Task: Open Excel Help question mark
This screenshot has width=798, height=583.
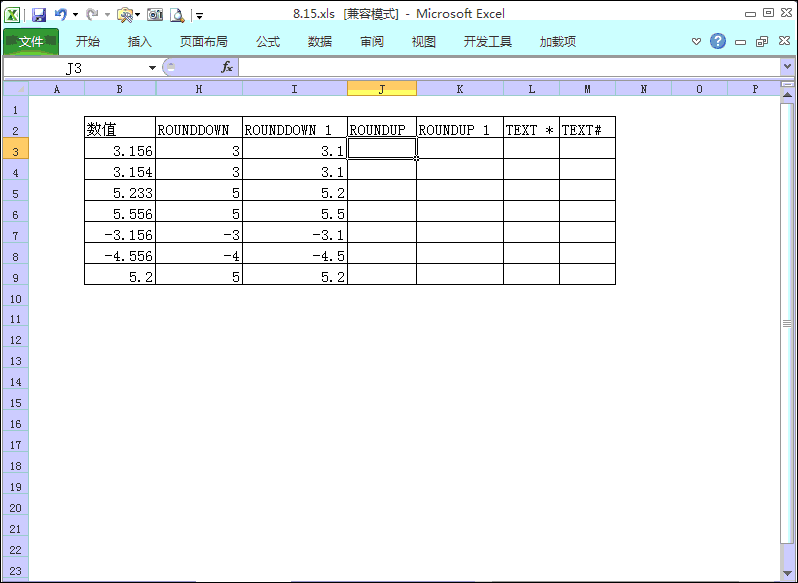Action: (718, 41)
